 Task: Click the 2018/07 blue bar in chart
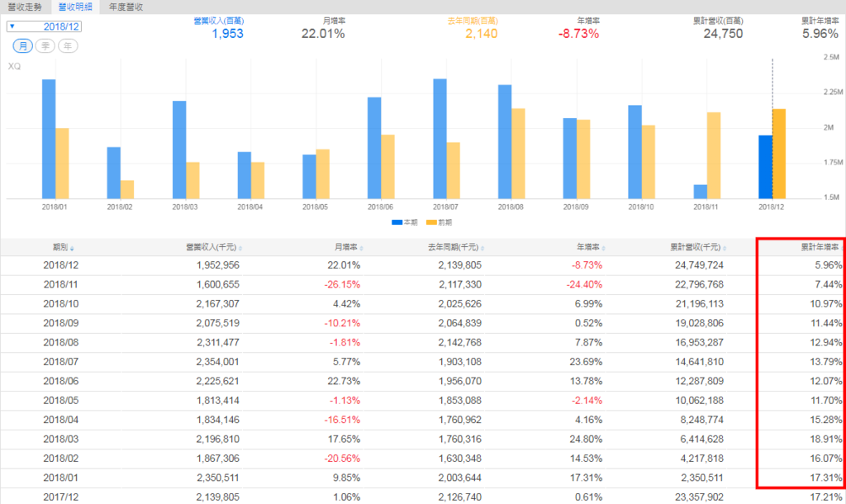tap(440, 139)
